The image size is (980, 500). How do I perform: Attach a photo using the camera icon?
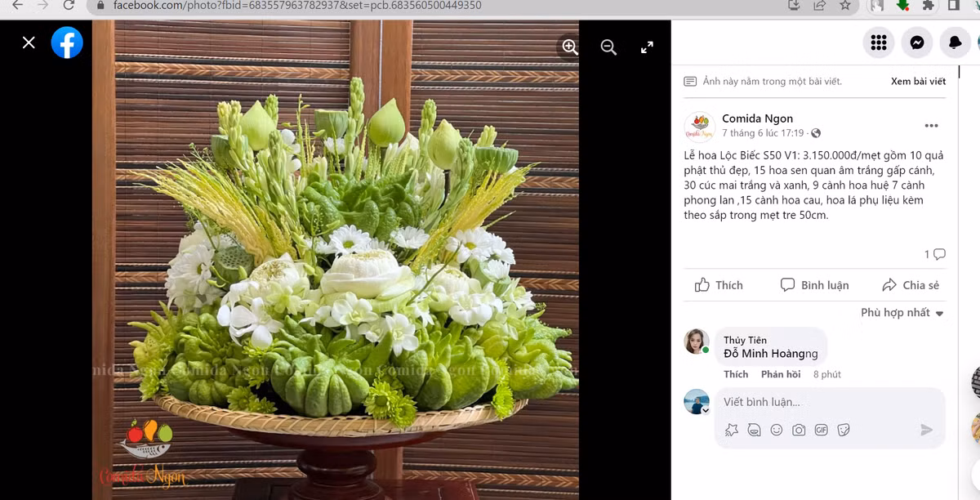[x=799, y=430]
